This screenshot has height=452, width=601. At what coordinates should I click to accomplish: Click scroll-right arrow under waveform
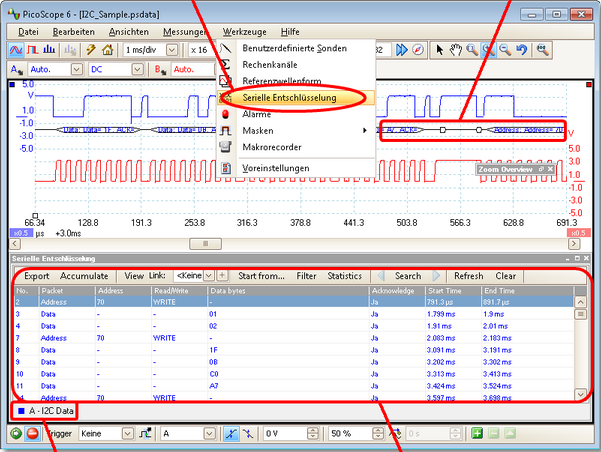574,244
